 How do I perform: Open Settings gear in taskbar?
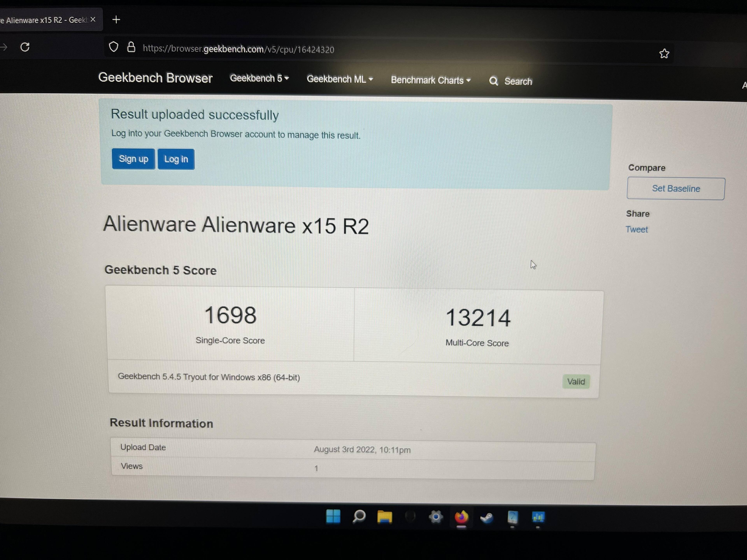coord(436,517)
